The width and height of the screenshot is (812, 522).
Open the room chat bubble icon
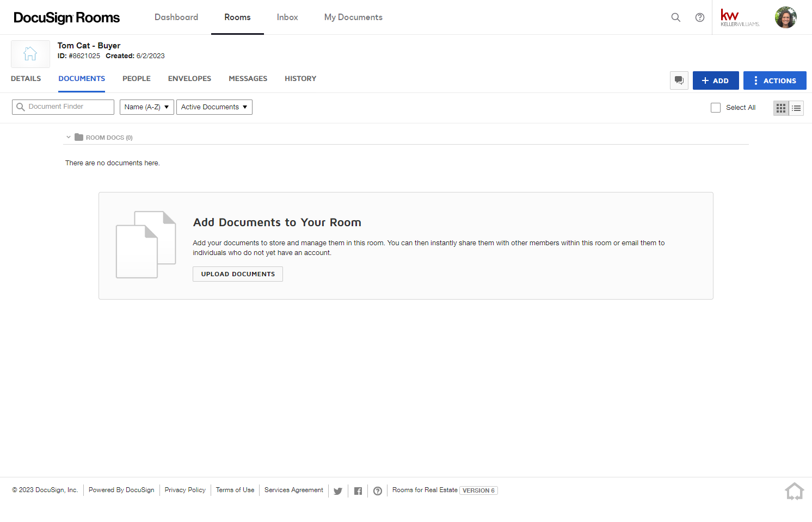pyautogui.click(x=679, y=80)
